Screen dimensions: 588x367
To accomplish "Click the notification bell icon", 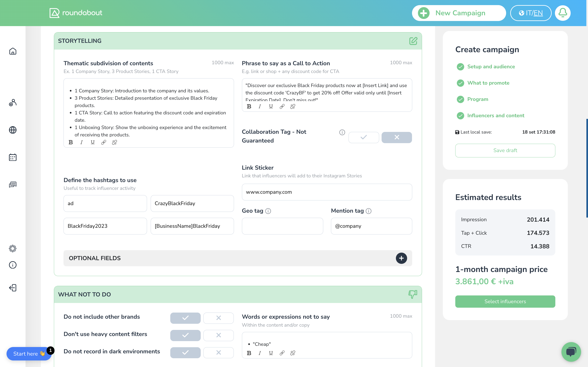I will (x=562, y=13).
